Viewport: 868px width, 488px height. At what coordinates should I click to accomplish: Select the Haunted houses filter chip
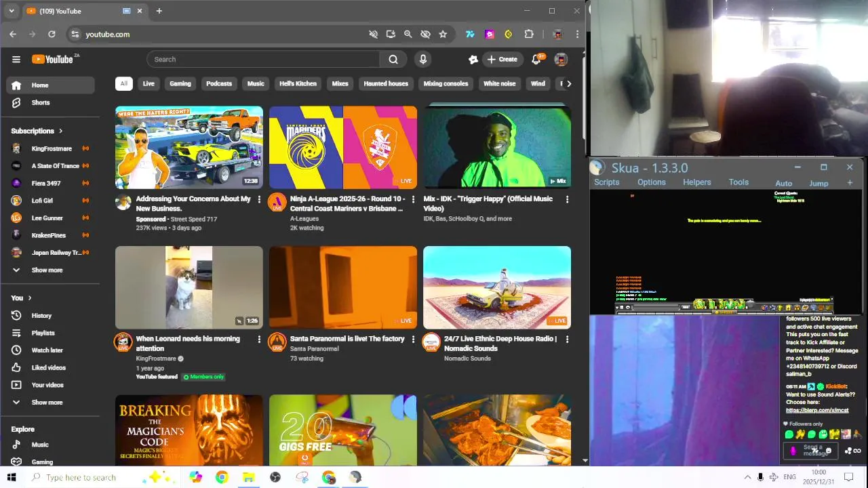click(386, 83)
